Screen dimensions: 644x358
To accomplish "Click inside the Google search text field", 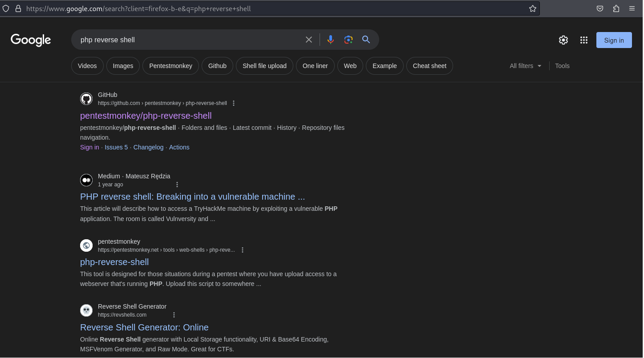I will (x=187, y=40).
